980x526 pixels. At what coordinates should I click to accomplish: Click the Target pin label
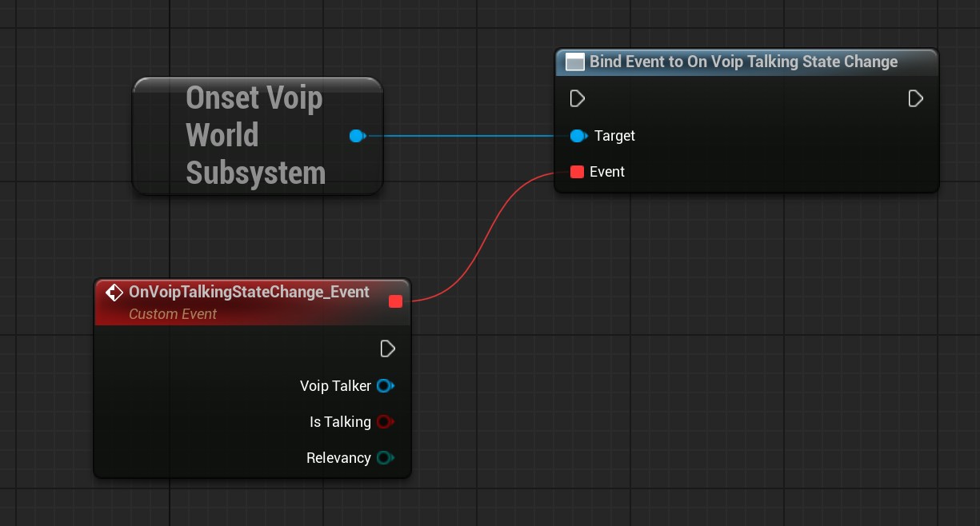click(x=614, y=136)
